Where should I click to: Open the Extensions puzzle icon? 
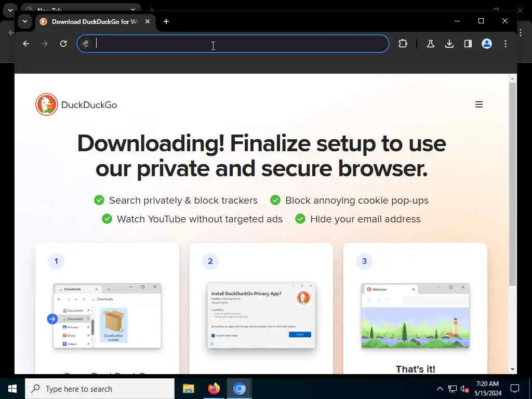pos(403,44)
